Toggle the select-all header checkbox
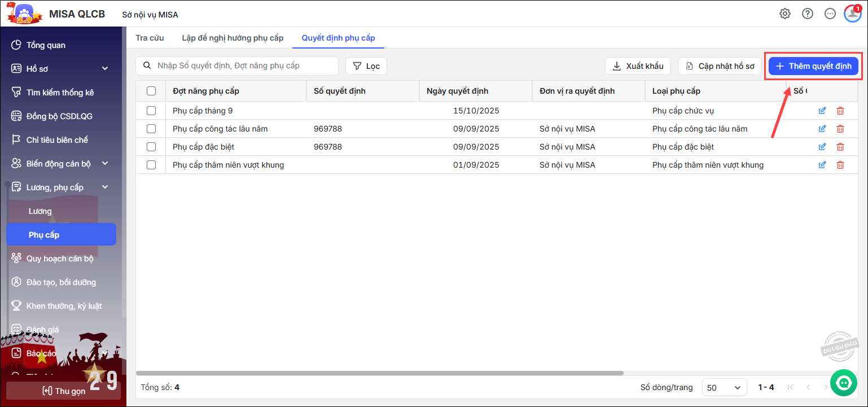The width and height of the screenshot is (868, 407). click(151, 91)
